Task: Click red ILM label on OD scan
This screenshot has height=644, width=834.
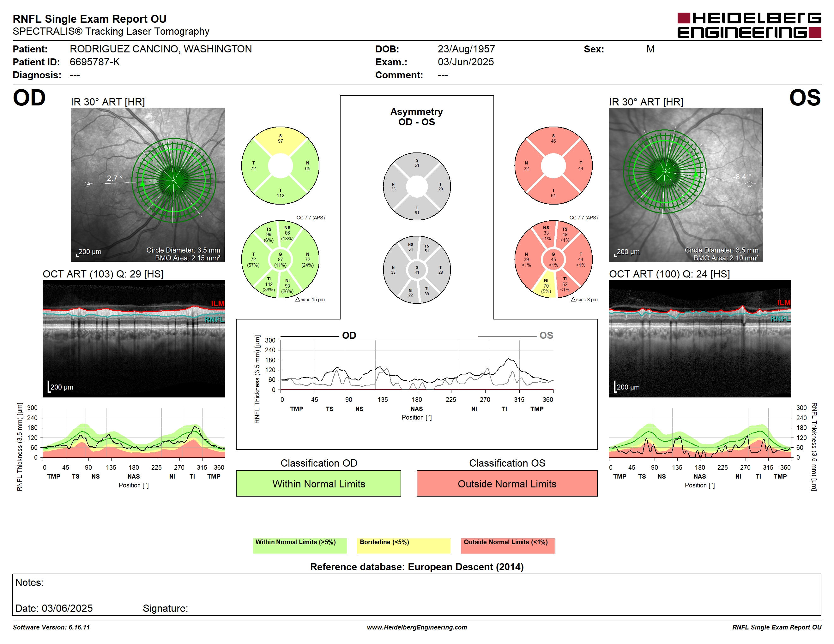Action: [218, 304]
